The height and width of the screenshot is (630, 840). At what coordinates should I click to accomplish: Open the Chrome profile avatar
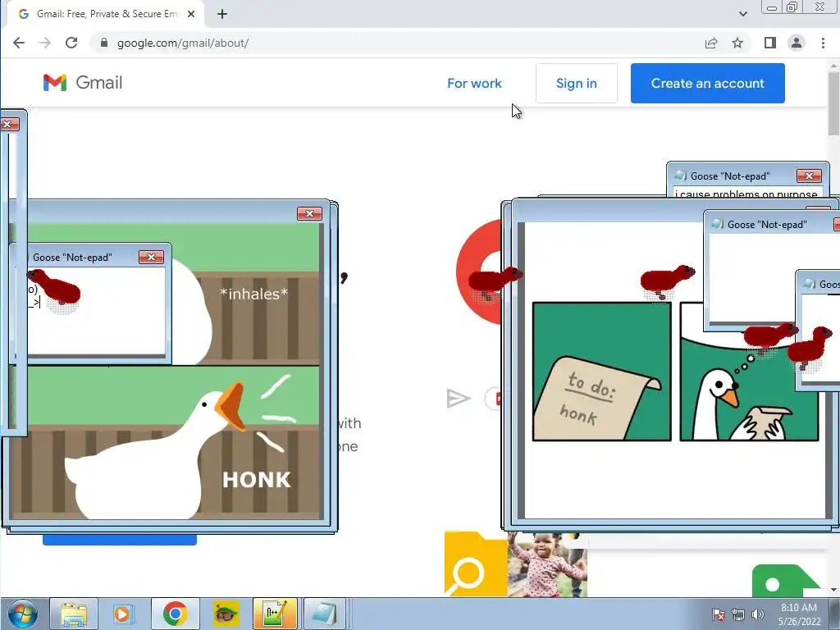(x=797, y=43)
